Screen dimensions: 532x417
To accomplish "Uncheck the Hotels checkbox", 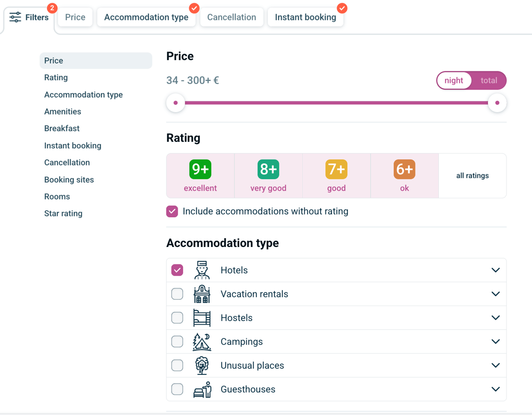I will coord(177,270).
